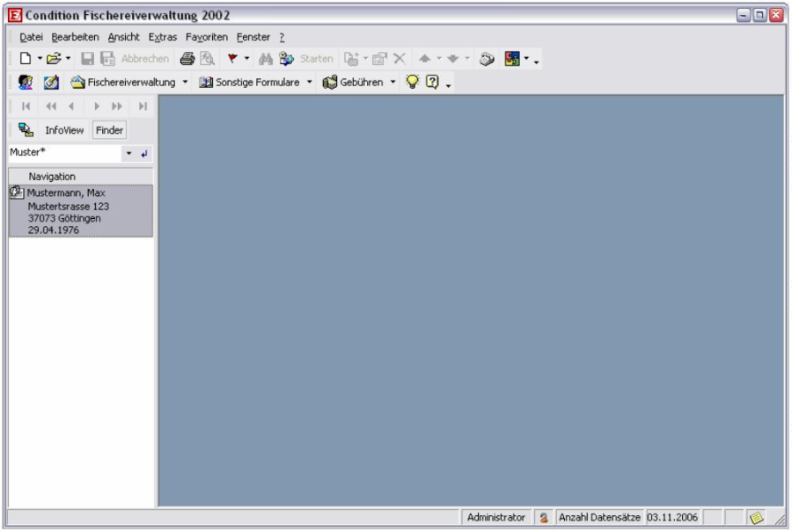Toggle the Finder view button
This screenshot has width=792, height=532.
(110, 130)
